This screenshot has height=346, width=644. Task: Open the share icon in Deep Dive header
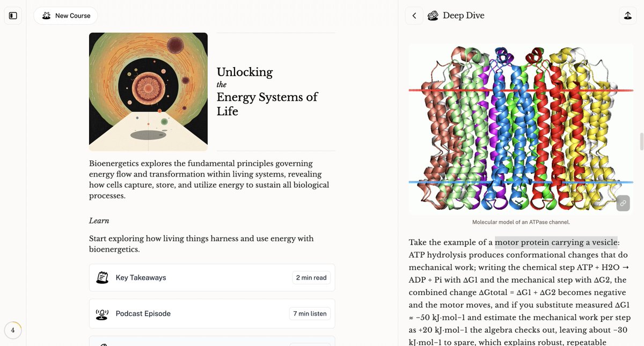(627, 16)
